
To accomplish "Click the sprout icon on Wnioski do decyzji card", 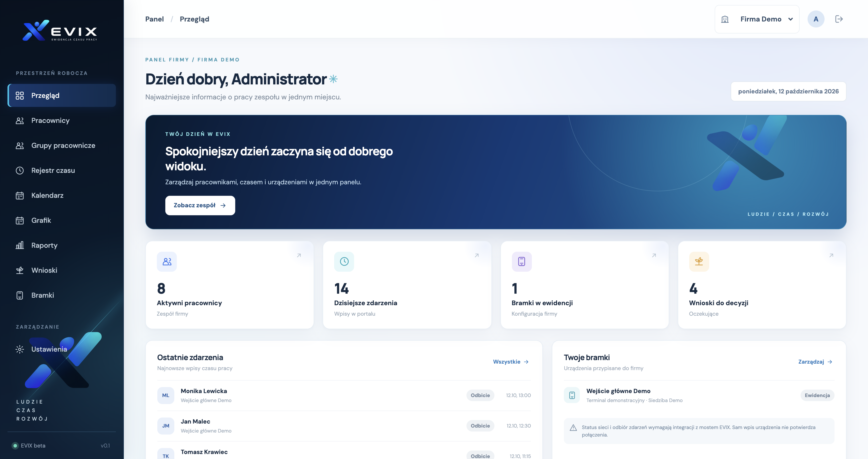I will point(699,261).
